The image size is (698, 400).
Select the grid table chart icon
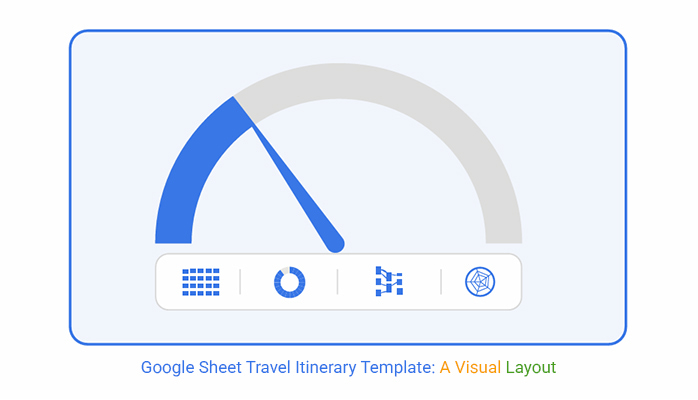[x=201, y=282]
